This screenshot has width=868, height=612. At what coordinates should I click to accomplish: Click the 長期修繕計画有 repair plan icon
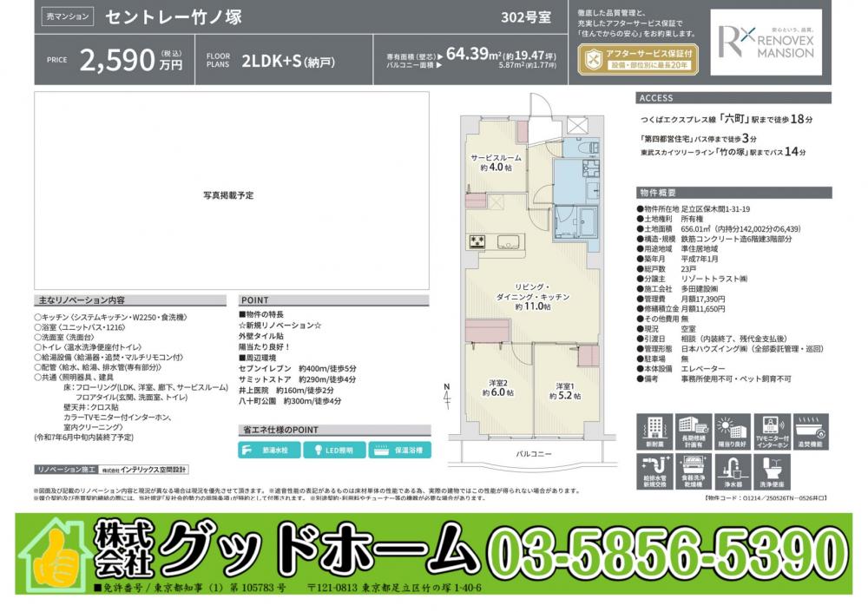(x=693, y=431)
